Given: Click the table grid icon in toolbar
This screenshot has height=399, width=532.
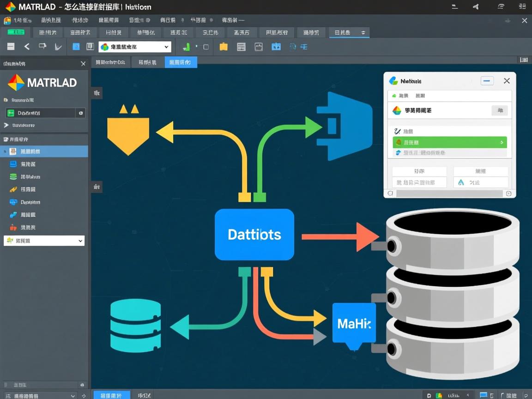Looking at the screenshot, I should 241,47.
